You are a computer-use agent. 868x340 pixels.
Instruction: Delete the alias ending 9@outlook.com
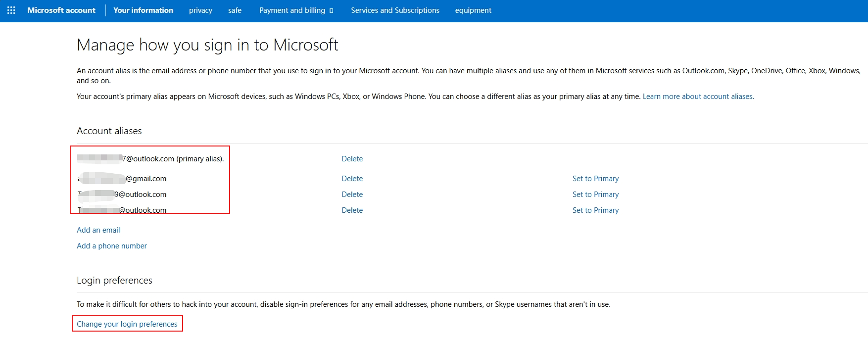[x=352, y=194]
